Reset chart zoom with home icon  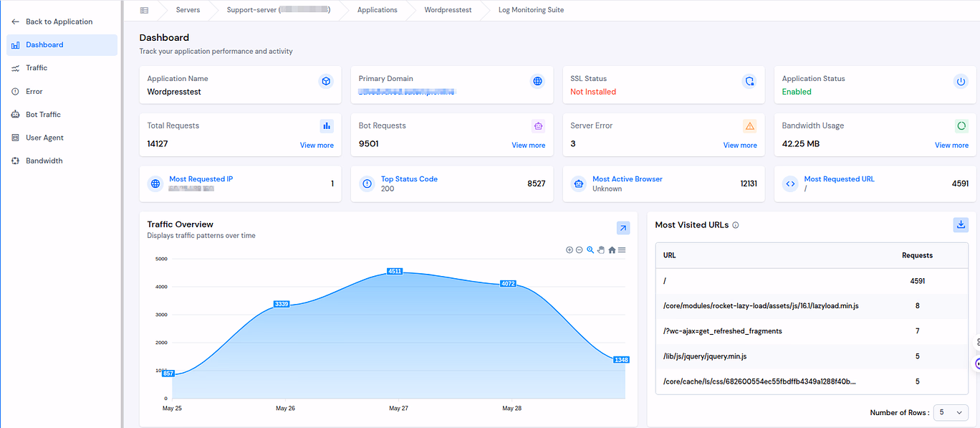coord(612,250)
